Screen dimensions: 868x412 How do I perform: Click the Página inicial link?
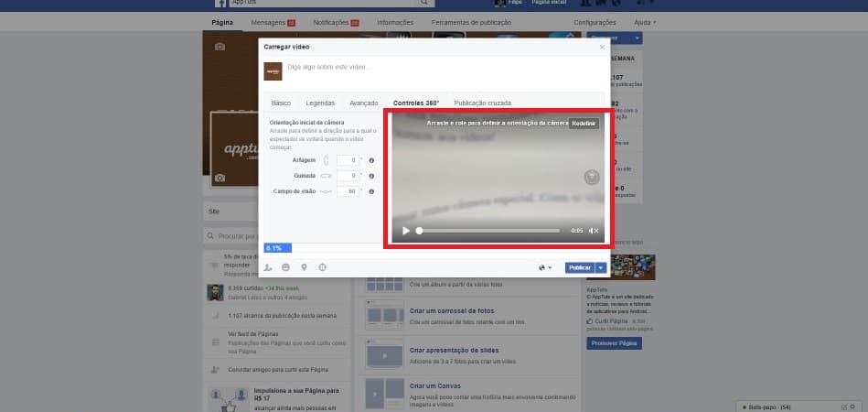(549, 3)
